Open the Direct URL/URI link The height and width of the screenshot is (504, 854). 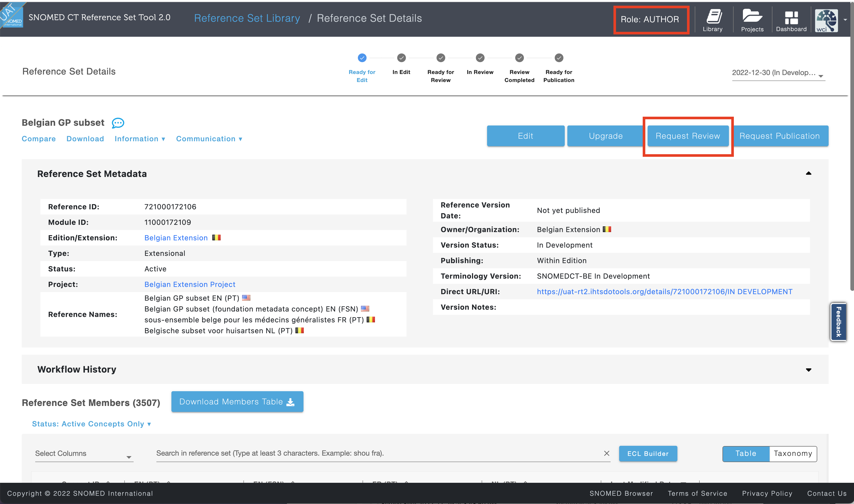(664, 292)
